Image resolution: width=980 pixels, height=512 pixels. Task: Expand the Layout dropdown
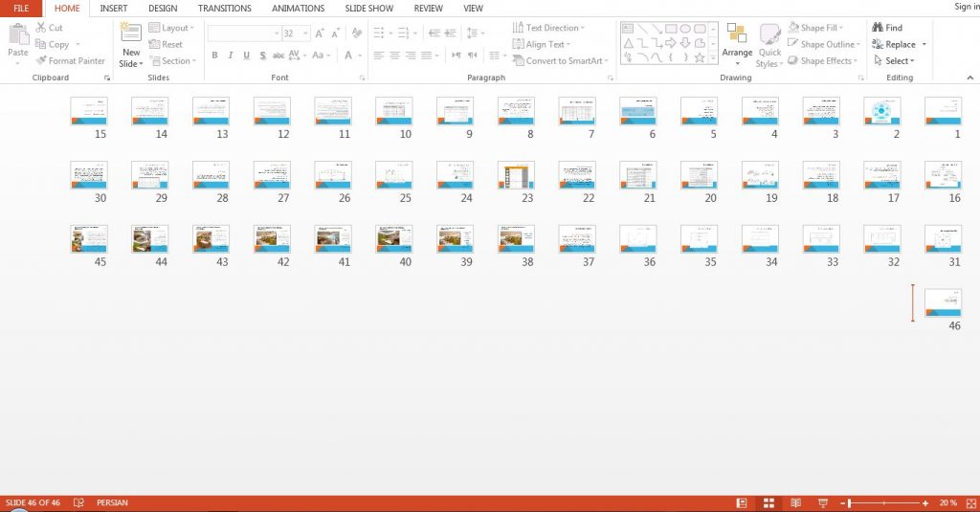(172, 28)
